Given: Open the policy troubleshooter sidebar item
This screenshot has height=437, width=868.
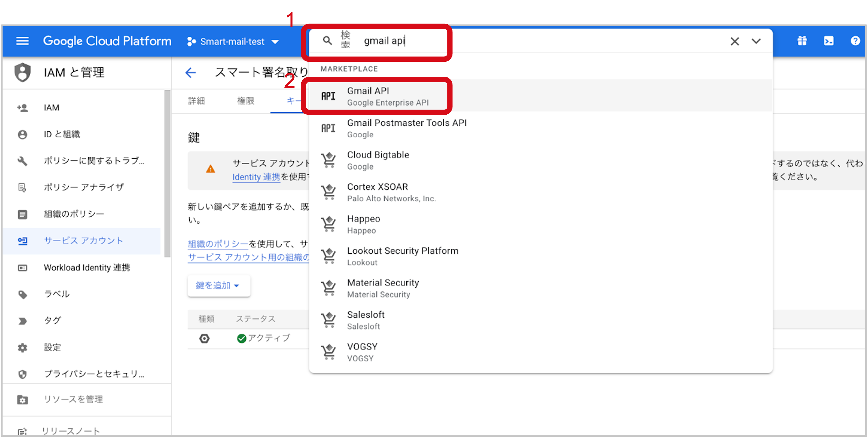Looking at the screenshot, I should click(82, 161).
